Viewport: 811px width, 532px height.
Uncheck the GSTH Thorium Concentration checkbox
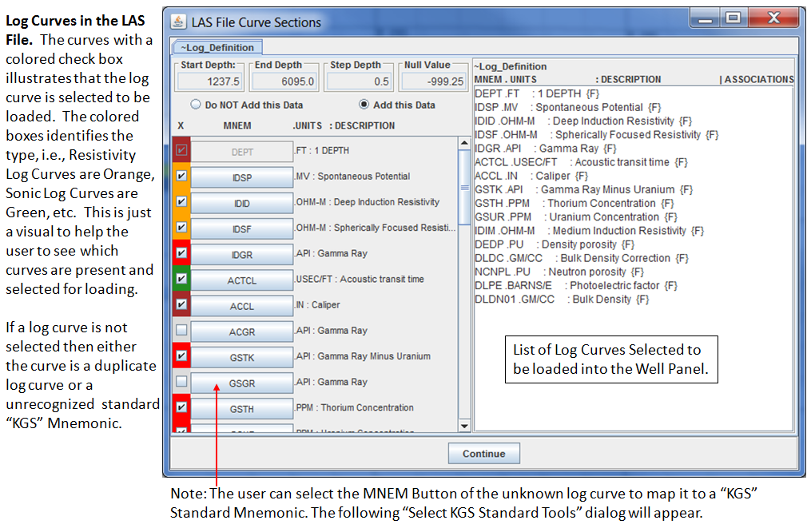click(181, 407)
